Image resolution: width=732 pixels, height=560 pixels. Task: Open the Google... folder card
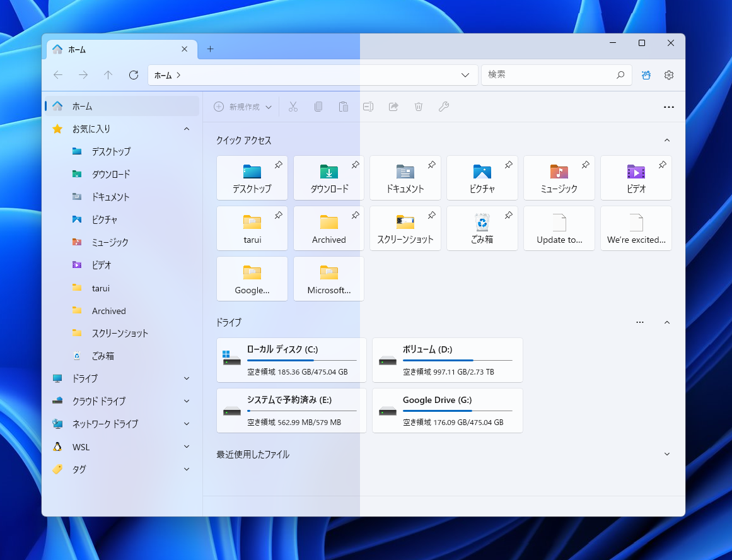tap(252, 279)
